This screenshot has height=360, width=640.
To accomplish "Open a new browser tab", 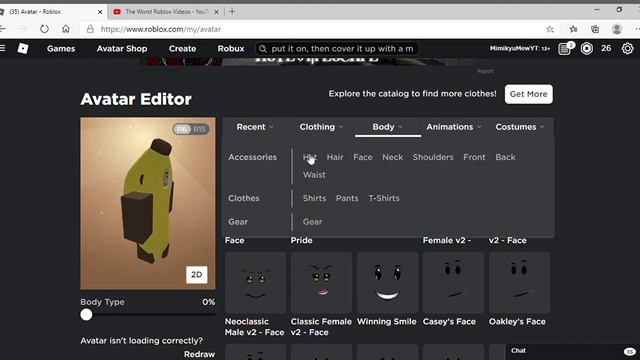I will pyautogui.click(x=232, y=12).
